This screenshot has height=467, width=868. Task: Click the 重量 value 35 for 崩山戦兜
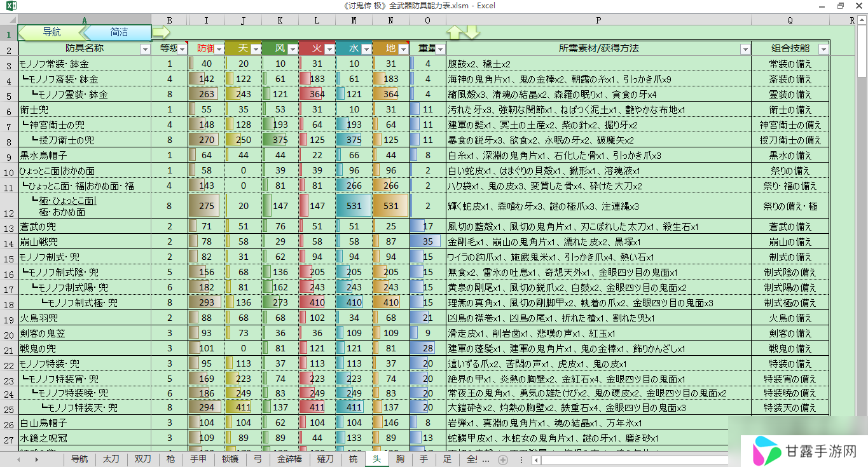tap(428, 242)
